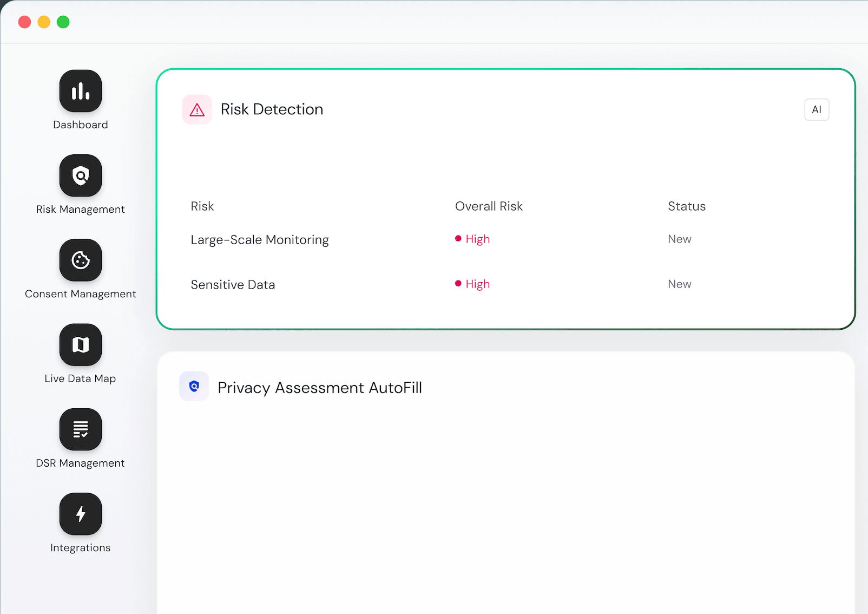Click the Risk Detection card title
Screen dimensions: 868x614
point(272,109)
